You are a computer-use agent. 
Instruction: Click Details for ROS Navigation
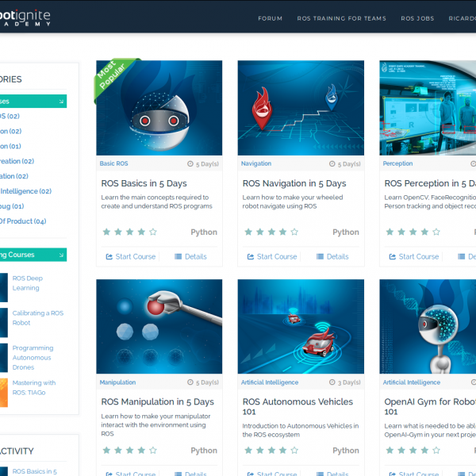coord(332,256)
